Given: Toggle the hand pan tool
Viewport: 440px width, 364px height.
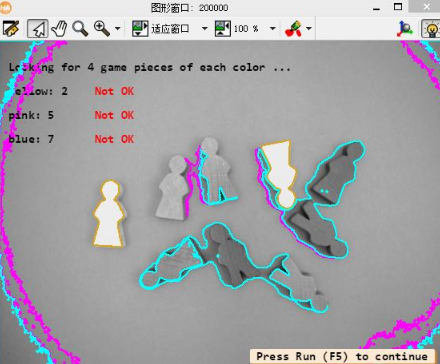Looking at the screenshot, I should pos(59,29).
